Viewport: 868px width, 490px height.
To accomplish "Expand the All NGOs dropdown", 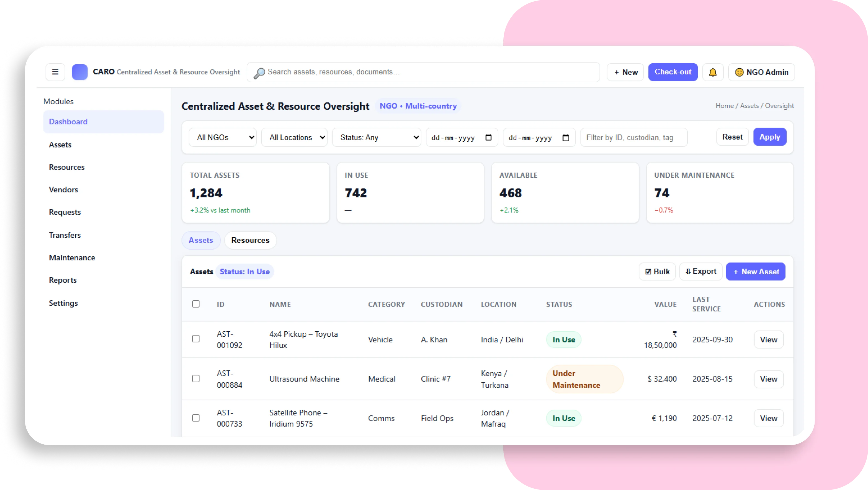I will [223, 138].
